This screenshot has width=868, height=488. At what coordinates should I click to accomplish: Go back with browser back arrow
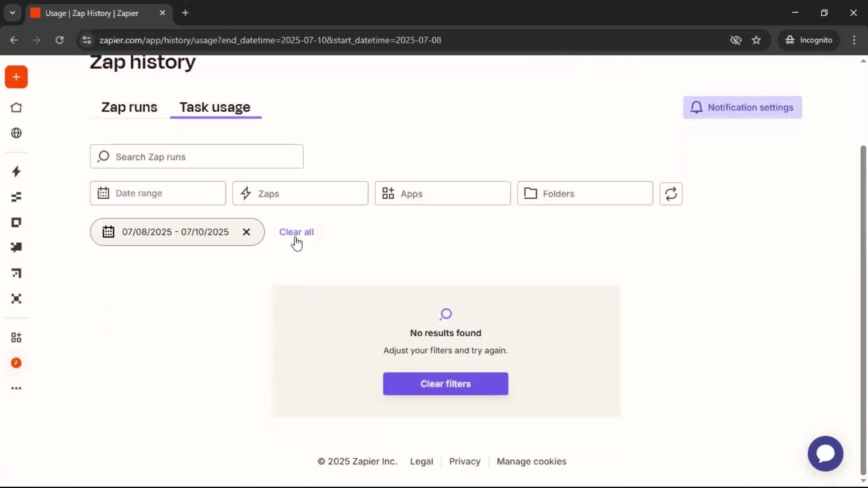click(x=14, y=40)
